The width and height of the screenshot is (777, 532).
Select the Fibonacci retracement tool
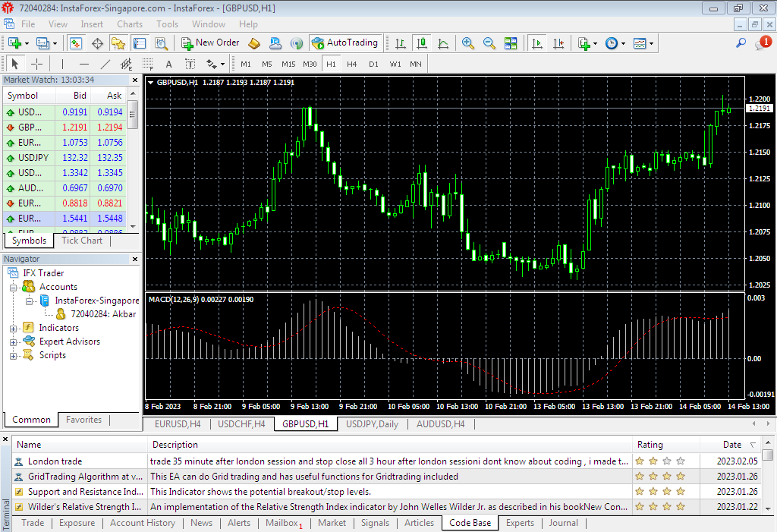click(148, 64)
